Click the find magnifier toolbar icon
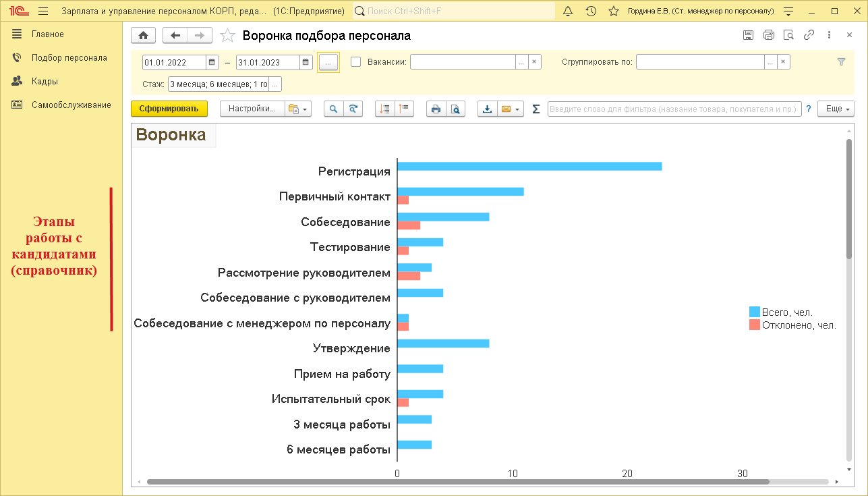Screen dimensions: 868x496 click(334, 109)
